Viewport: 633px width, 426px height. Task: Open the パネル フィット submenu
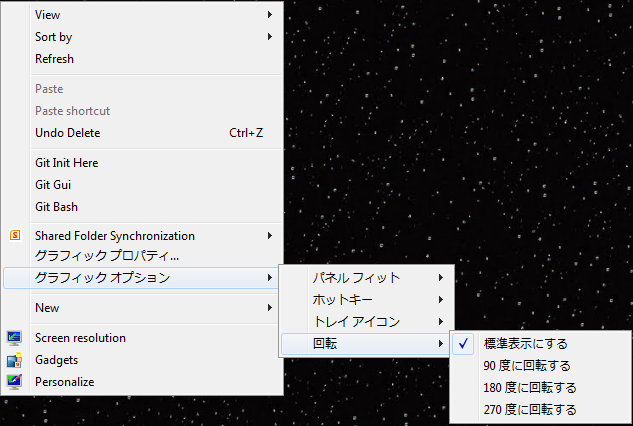pos(367,278)
